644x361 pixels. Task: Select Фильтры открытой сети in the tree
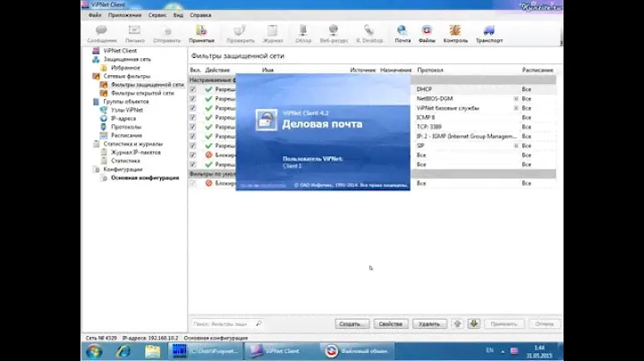point(148,93)
